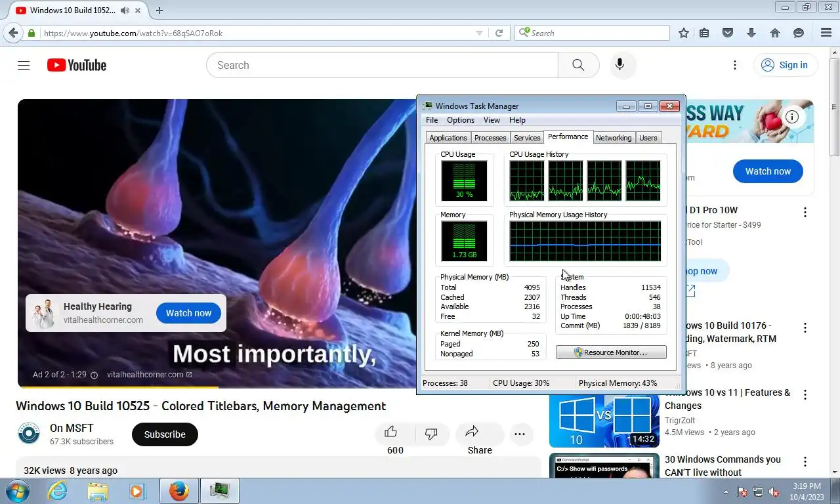This screenshot has height=504, width=840.
Task: Open the 30 Windows Commands video title
Action: 723,466
